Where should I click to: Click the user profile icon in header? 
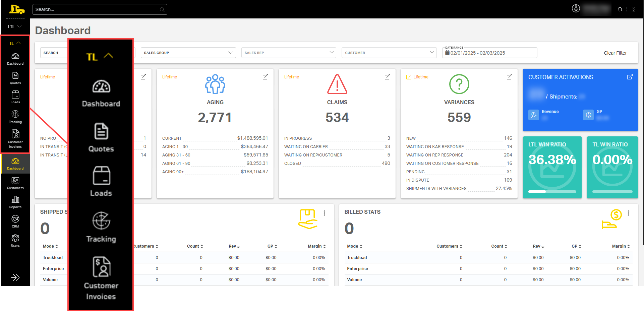pyautogui.click(x=576, y=9)
